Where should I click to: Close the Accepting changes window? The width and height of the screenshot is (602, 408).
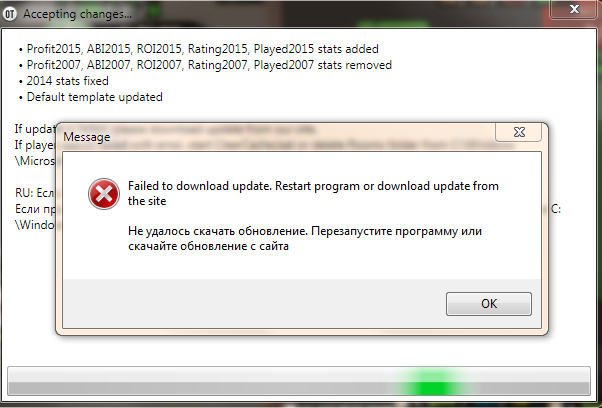[x=574, y=9]
